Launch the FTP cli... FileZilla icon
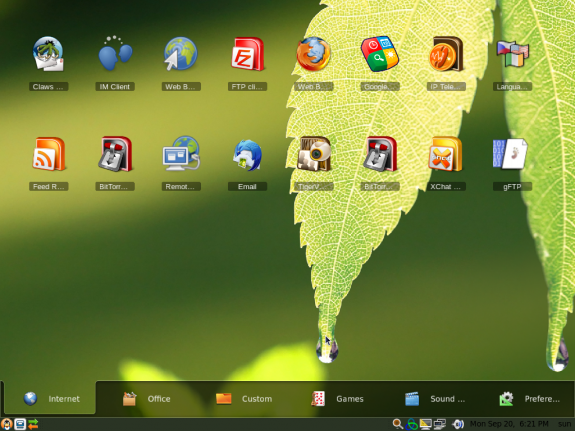Viewport: 575px width, 431px height. (248, 54)
